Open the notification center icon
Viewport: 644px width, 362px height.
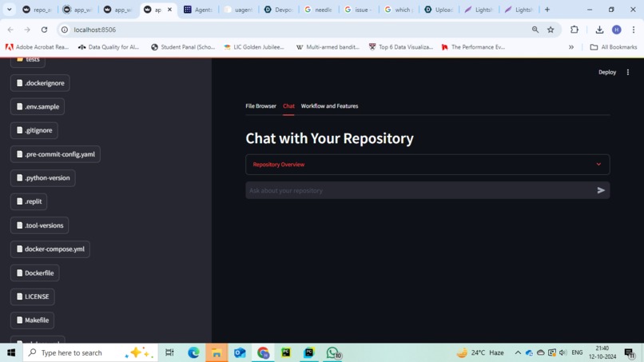[x=629, y=352]
